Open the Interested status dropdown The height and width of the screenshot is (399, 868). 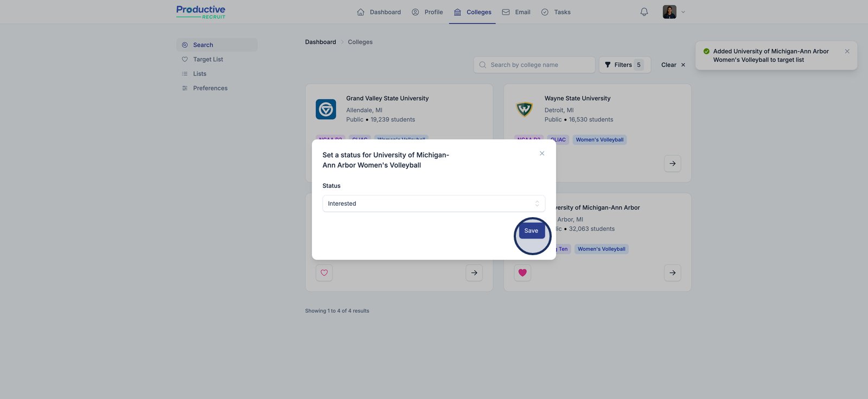click(x=433, y=204)
